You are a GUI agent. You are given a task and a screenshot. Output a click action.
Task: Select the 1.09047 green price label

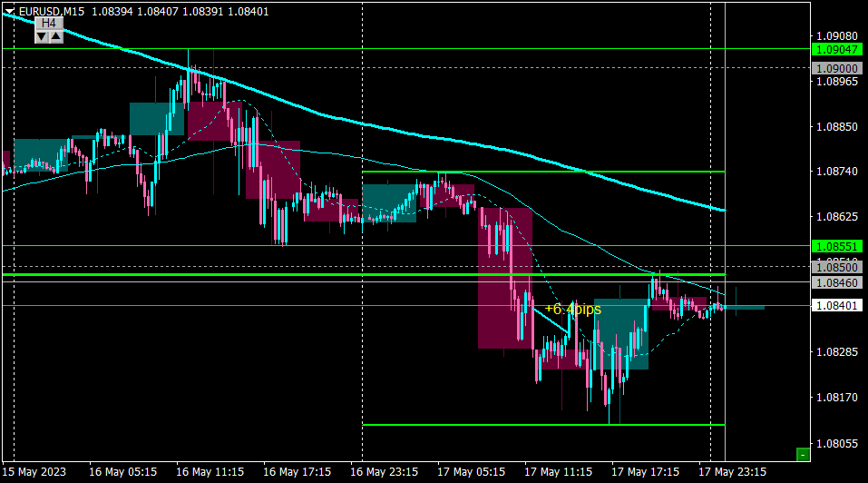click(837, 50)
